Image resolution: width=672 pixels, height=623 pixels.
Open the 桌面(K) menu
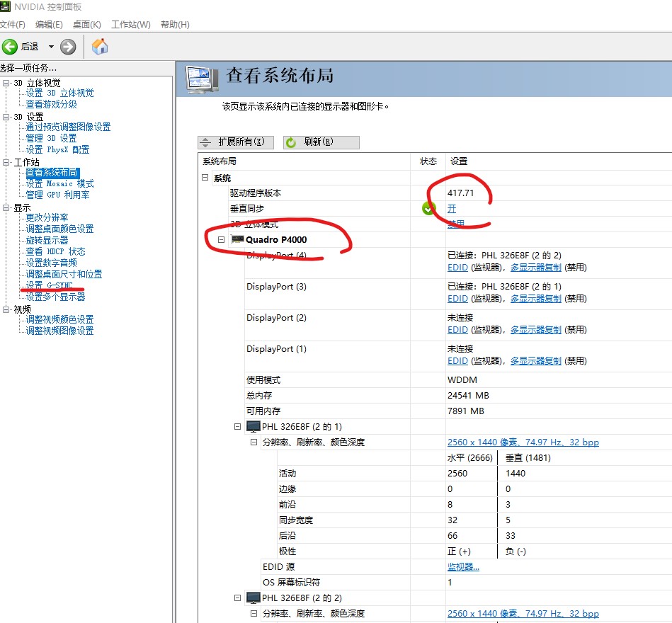(x=86, y=24)
